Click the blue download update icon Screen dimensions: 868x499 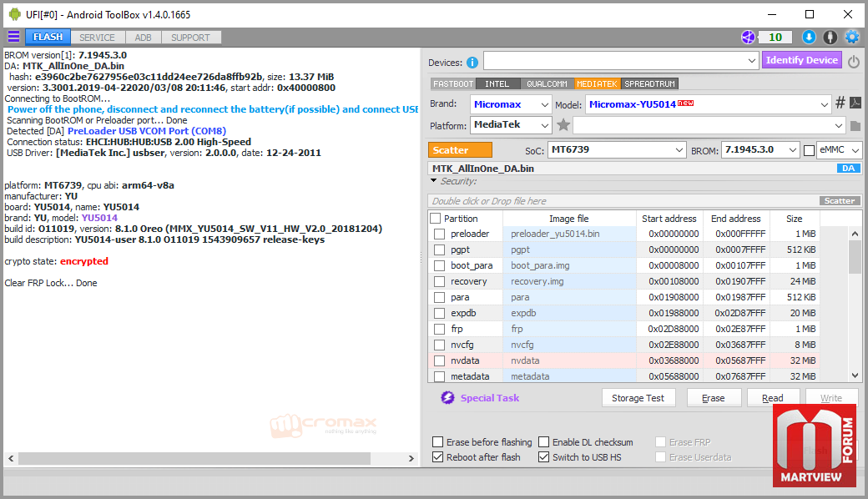click(x=809, y=37)
